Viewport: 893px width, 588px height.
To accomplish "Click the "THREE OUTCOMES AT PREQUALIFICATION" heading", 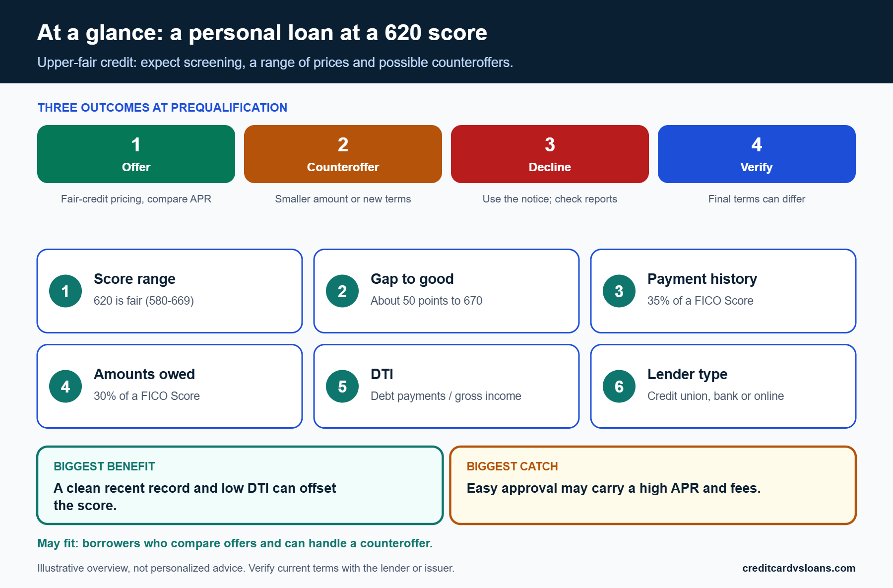I will coord(162,108).
